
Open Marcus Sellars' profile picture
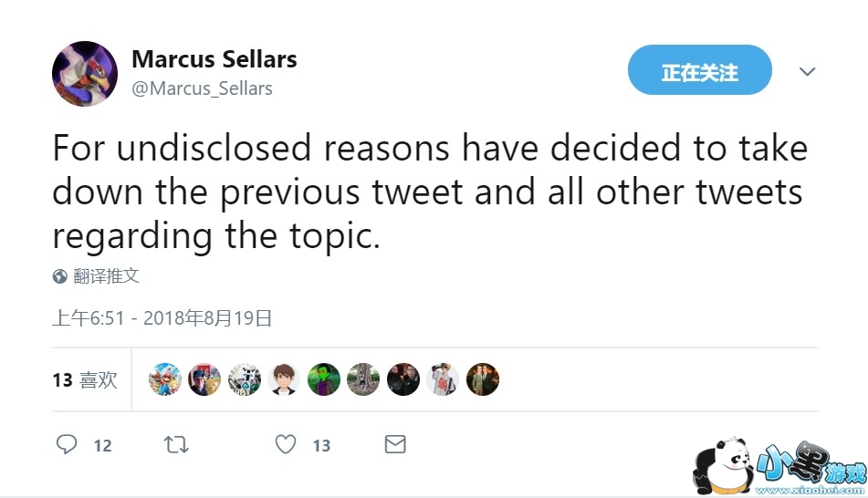coord(85,74)
